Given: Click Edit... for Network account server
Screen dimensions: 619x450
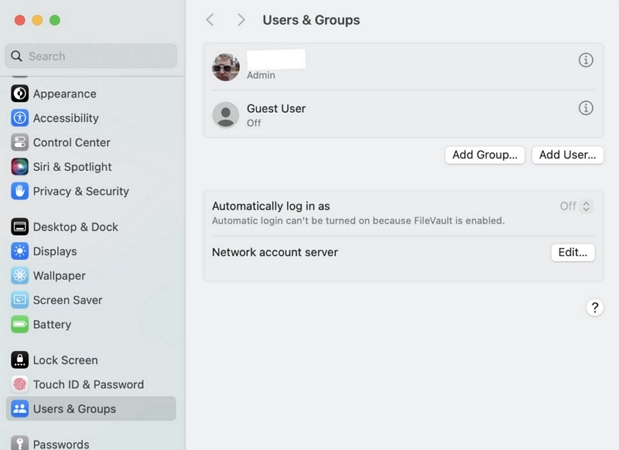Looking at the screenshot, I should tap(573, 252).
